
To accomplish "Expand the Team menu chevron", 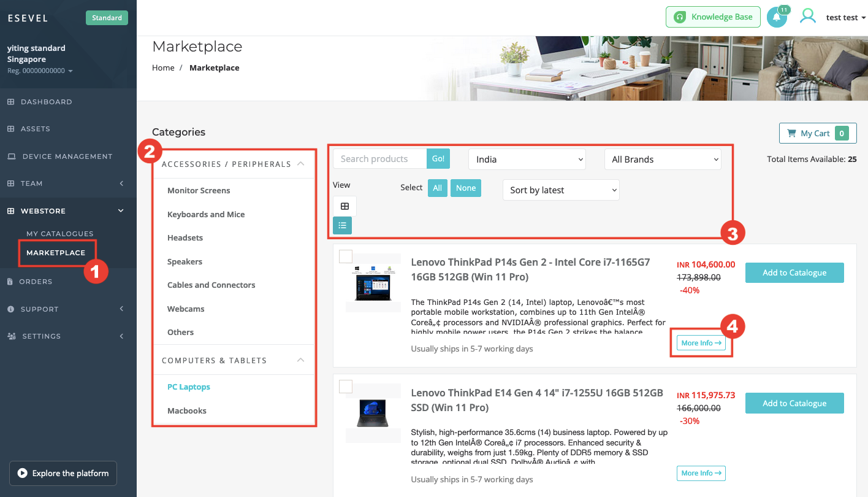I will [x=121, y=183].
